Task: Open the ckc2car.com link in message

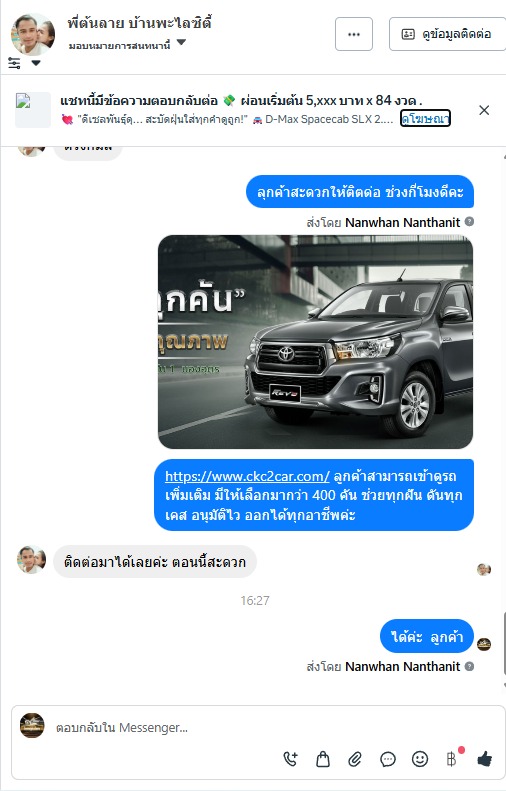Action: tap(247, 476)
